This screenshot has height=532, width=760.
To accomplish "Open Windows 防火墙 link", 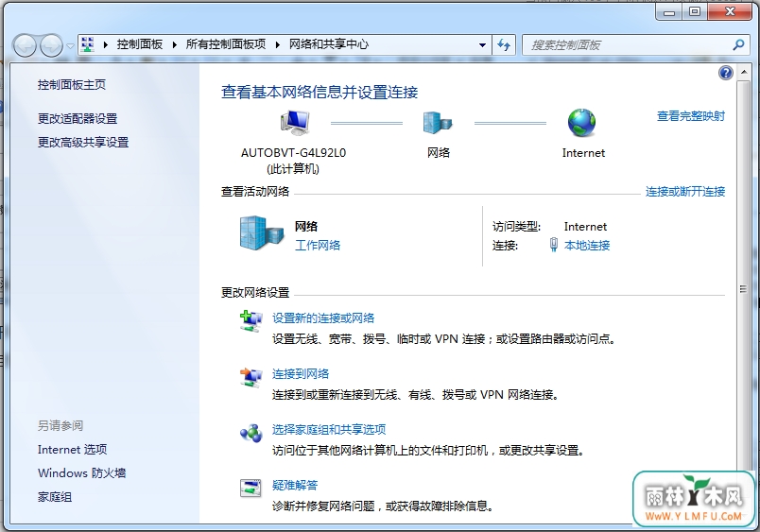I will click(82, 473).
